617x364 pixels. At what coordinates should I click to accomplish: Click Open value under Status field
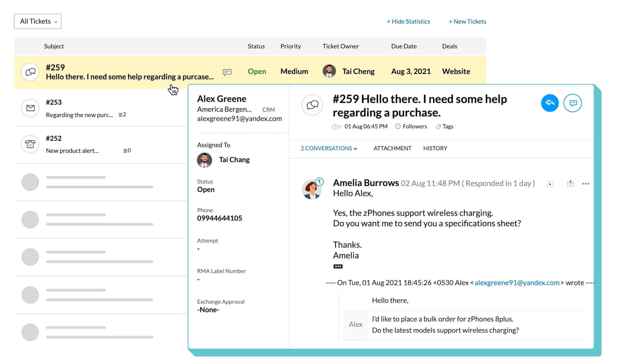click(x=206, y=190)
